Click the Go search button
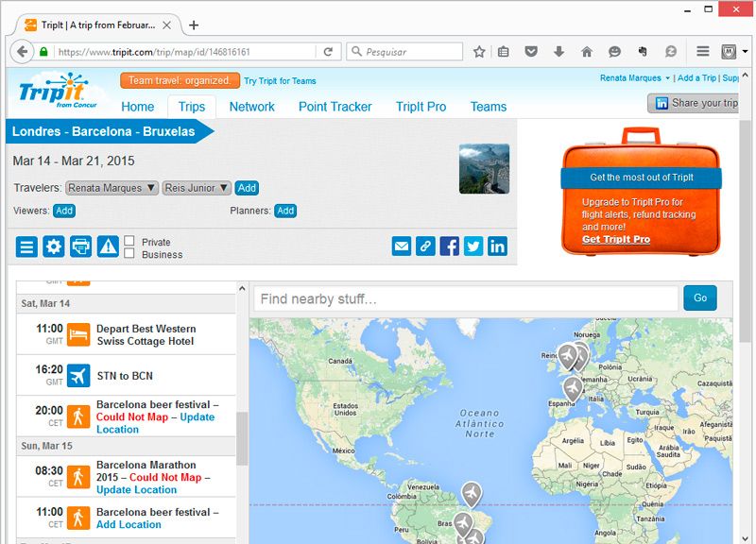Image resolution: width=756 pixels, height=544 pixels. point(699,297)
